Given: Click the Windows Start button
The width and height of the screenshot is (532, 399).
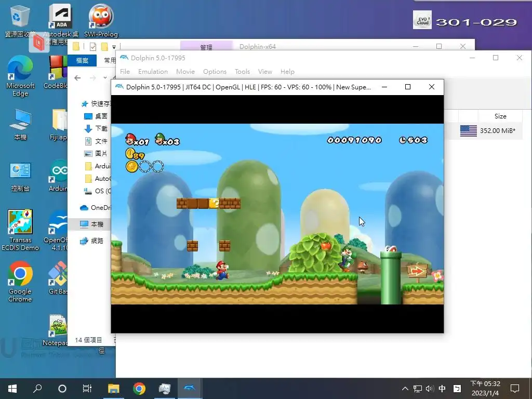Looking at the screenshot, I should click(12, 388).
